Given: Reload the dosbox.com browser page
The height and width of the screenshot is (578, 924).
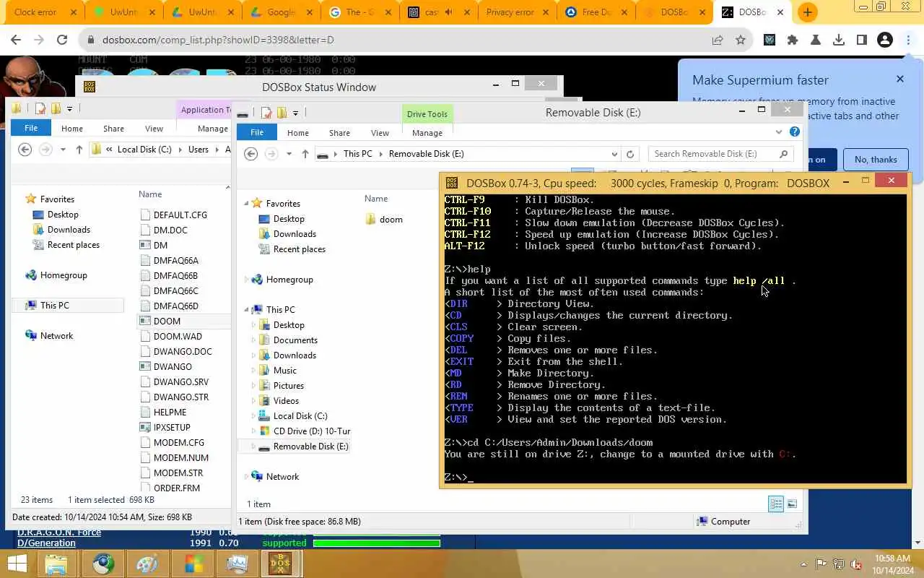Looking at the screenshot, I should pyautogui.click(x=62, y=40).
